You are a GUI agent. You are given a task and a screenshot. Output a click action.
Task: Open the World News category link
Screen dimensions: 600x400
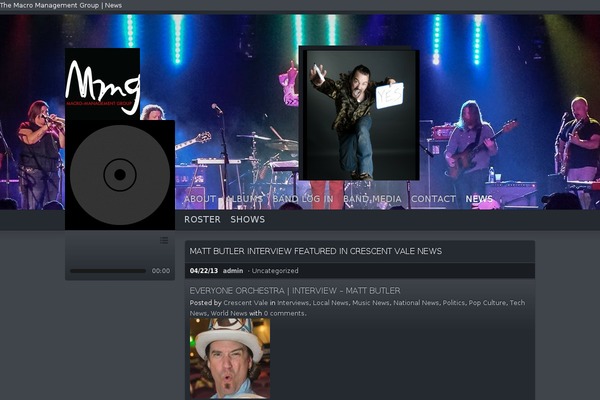coord(229,313)
